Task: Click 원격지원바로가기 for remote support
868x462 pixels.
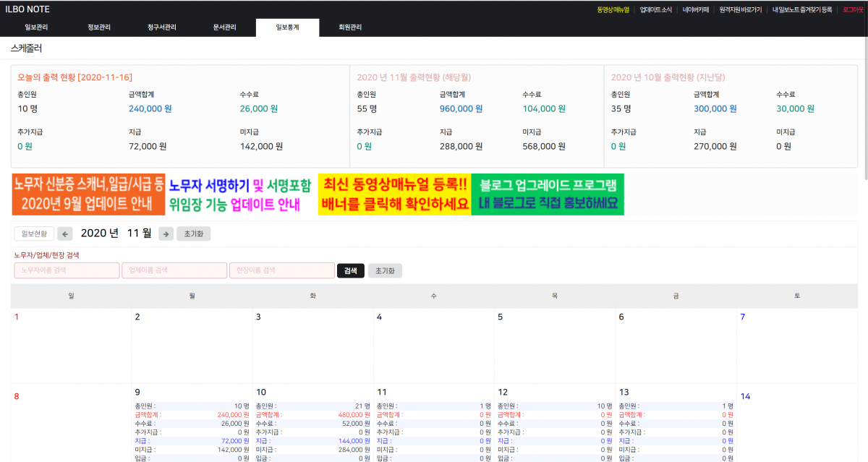Action: point(740,9)
